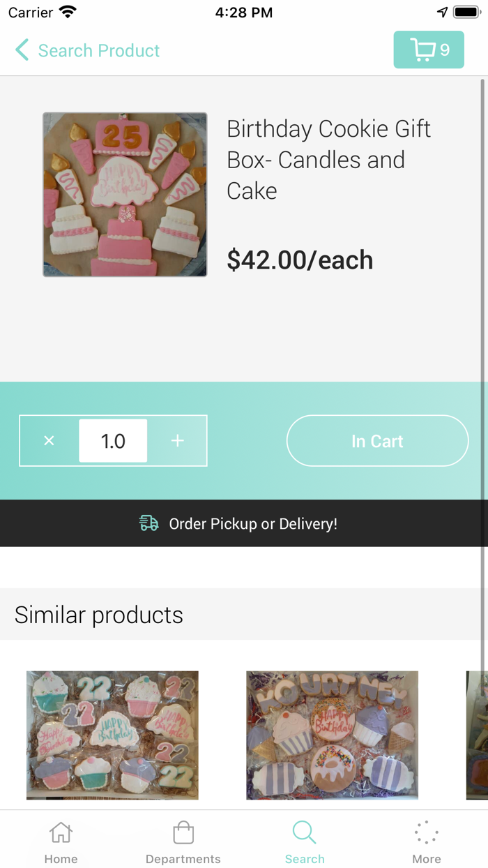Screen dimensions: 488x868
Task: Open the Order Pickup or Delivery banner
Action: [x=252, y=523]
